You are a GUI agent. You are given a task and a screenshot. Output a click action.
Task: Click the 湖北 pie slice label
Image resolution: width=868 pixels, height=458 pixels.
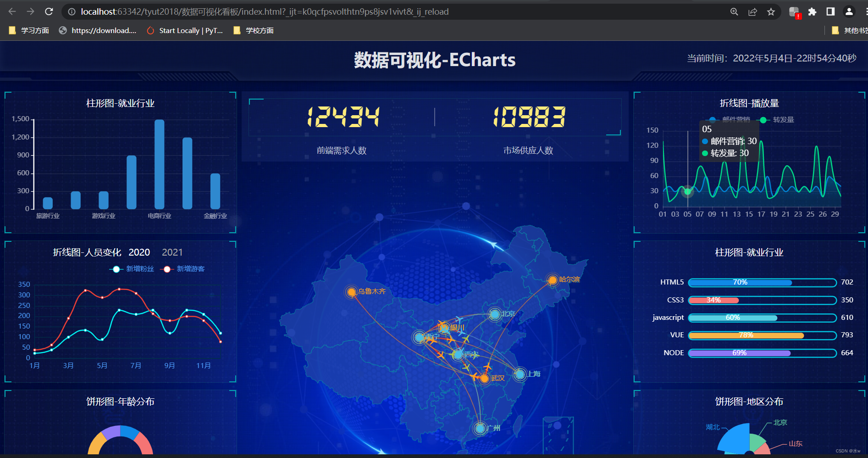click(x=713, y=427)
